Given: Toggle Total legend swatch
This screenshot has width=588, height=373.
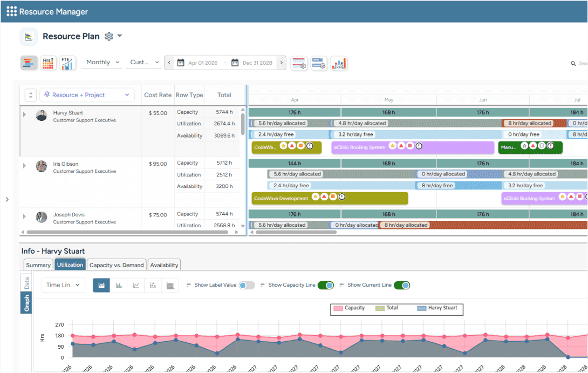Looking at the screenshot, I should (x=380, y=308).
